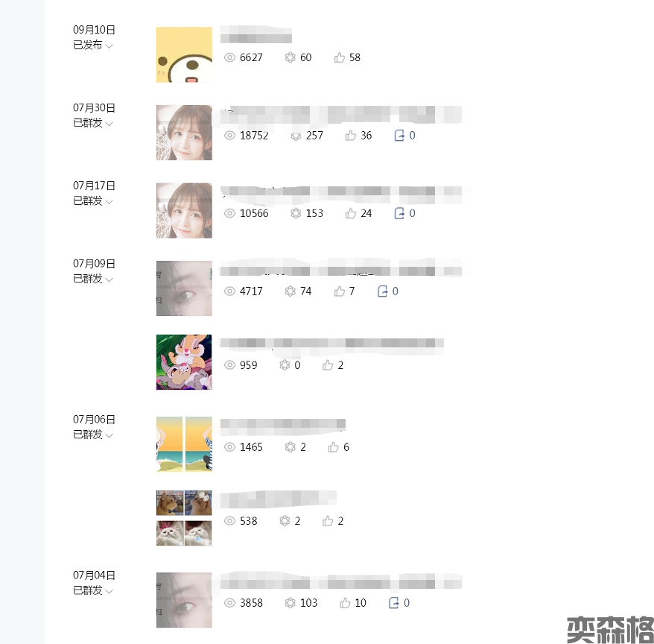Click the flower icon next to 153
Viewport: 654px width, 644px height.
(x=296, y=213)
